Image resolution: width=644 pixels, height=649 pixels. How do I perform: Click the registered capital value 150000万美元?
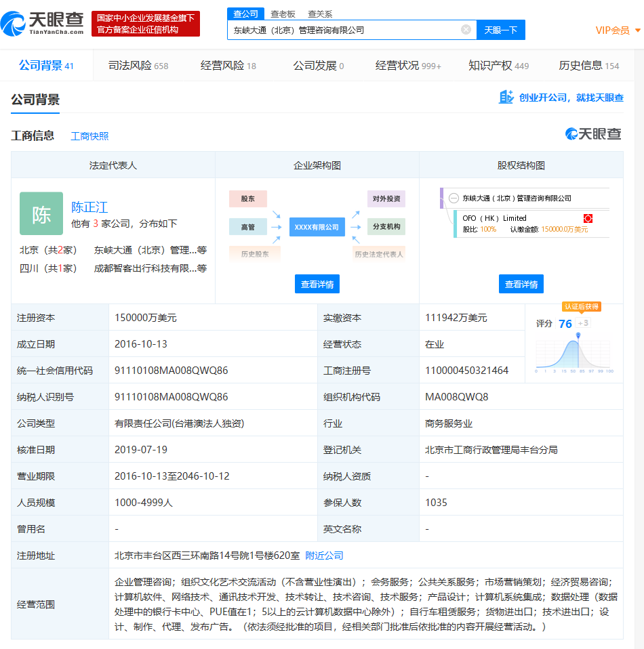(145, 318)
